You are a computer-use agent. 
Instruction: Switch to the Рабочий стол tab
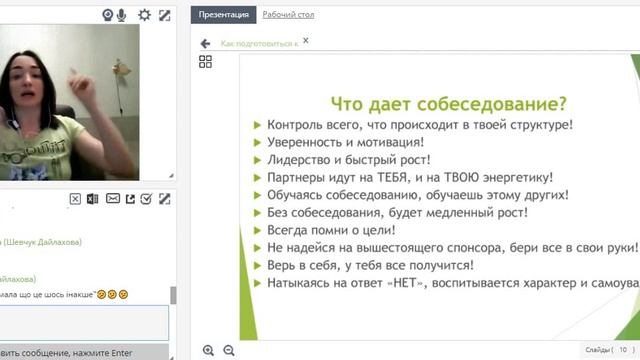click(x=288, y=15)
